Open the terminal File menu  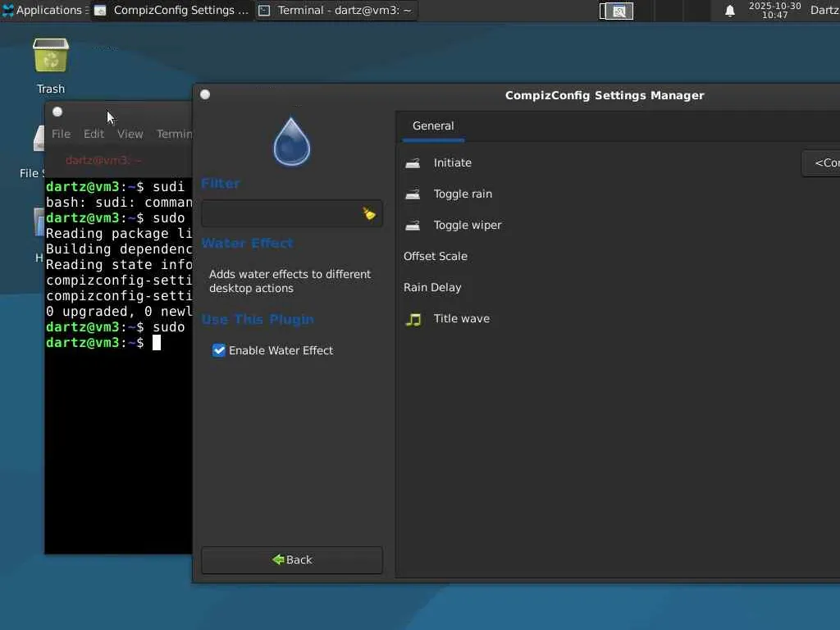tap(61, 134)
